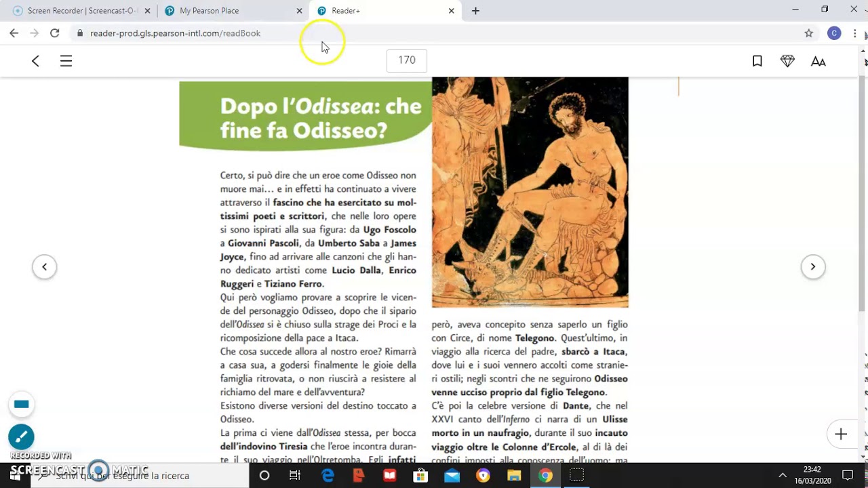Bookmark this page in the reader toolbar
This screenshot has height=488, width=868.
[x=757, y=61]
